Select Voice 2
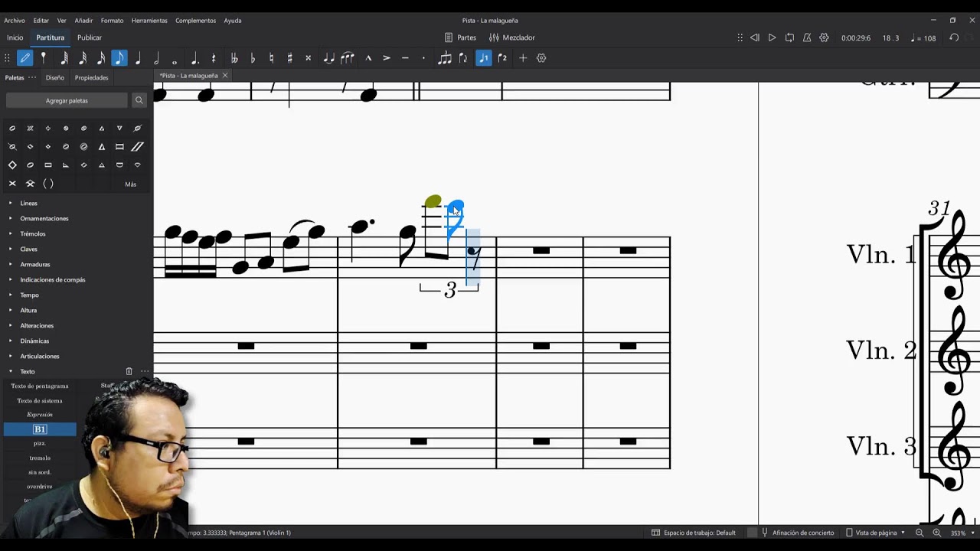Viewport: 980px width, 551px height. pyautogui.click(x=502, y=58)
